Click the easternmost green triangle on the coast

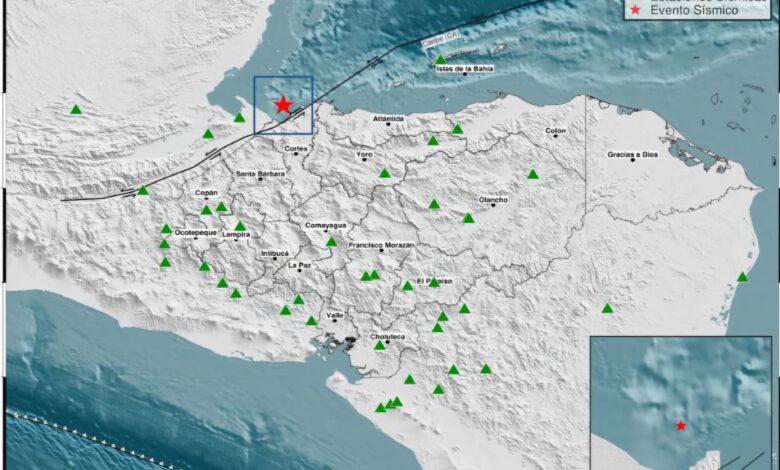point(742,277)
